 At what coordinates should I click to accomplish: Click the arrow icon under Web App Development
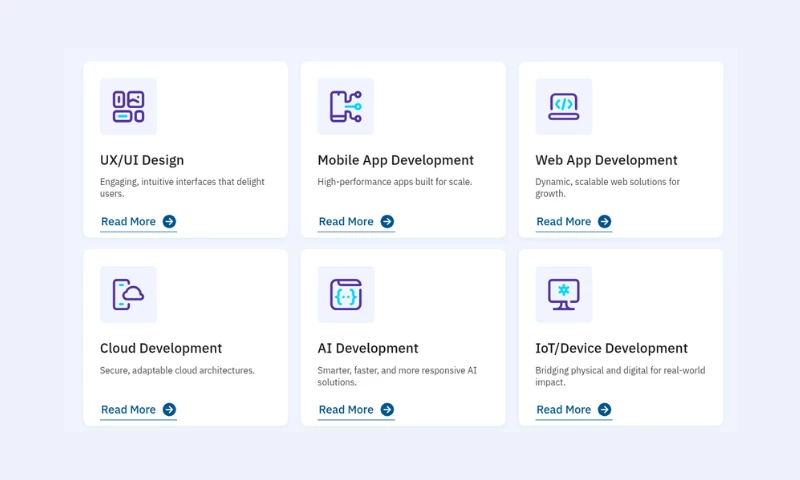point(605,222)
